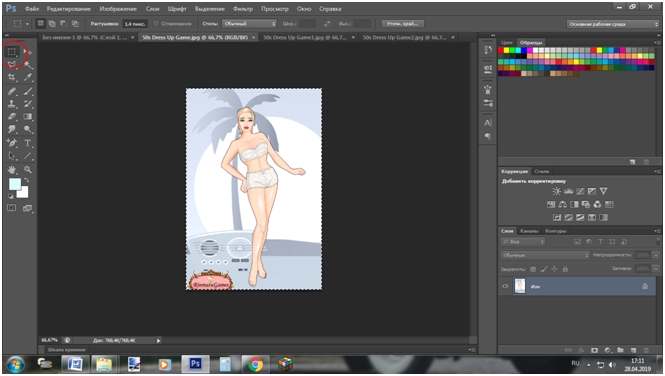Select the Crop tool

pos(11,77)
